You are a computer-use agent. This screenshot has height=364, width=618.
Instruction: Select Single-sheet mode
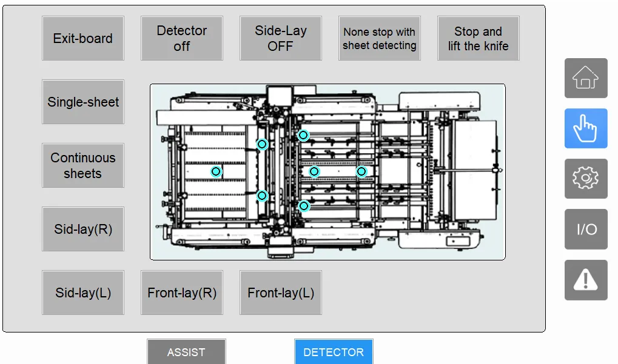pyautogui.click(x=83, y=102)
